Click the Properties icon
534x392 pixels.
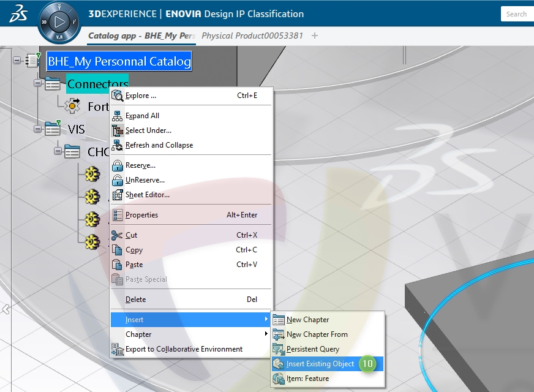click(117, 215)
